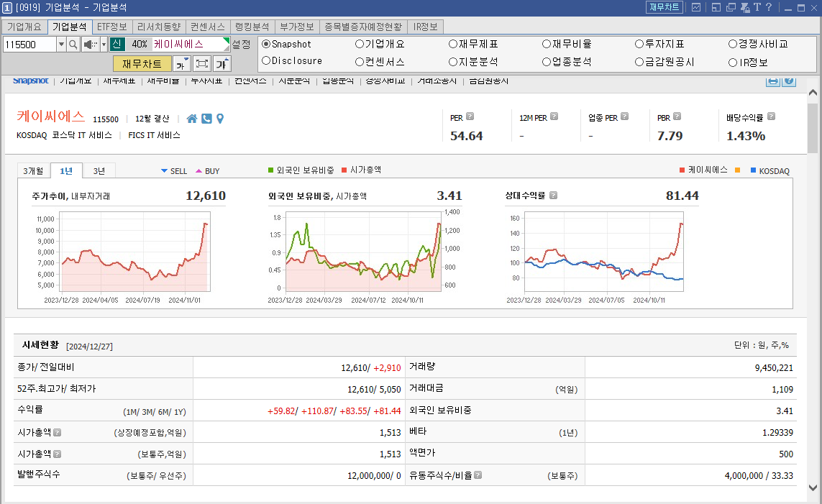The width and height of the screenshot is (822, 504).
Task: Select the 3개월 chart period
Action: pos(35,170)
